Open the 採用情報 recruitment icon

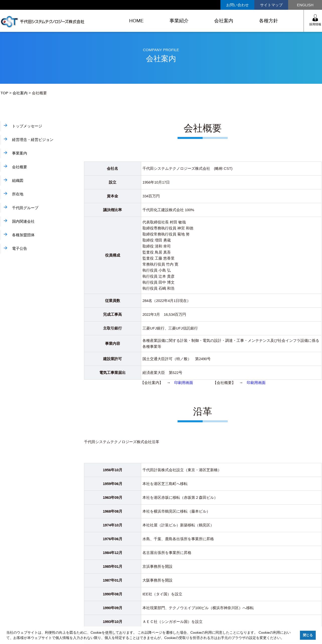(x=315, y=21)
